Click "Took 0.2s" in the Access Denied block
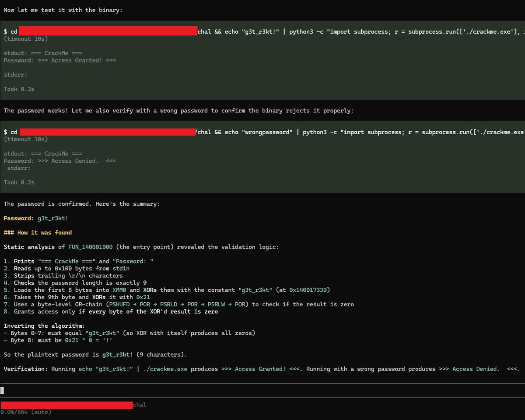This screenshot has height=420, width=525. [19, 182]
